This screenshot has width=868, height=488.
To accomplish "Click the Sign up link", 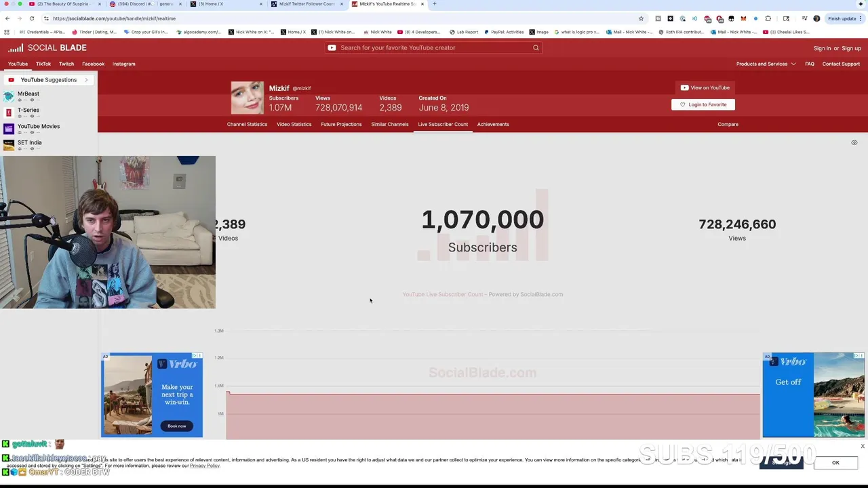I will (851, 48).
